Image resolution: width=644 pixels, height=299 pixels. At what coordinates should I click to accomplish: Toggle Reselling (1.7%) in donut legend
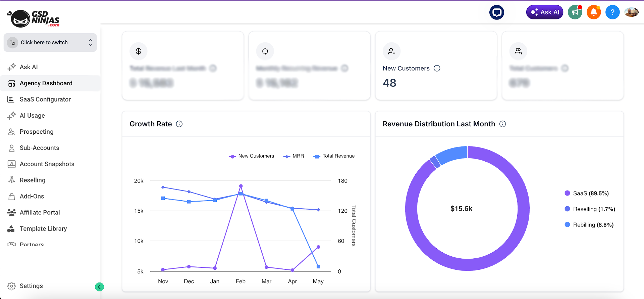590,209
